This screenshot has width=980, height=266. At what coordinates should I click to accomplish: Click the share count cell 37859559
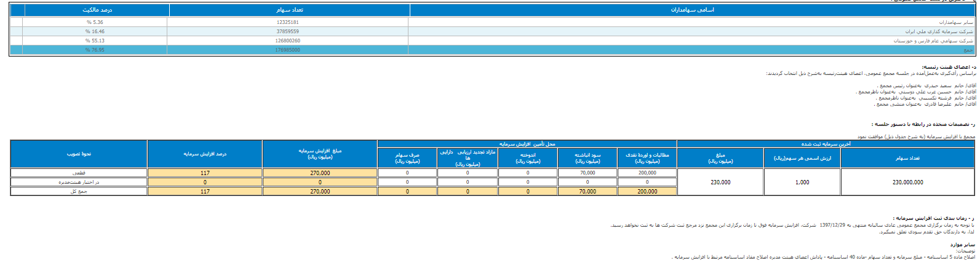click(288, 31)
